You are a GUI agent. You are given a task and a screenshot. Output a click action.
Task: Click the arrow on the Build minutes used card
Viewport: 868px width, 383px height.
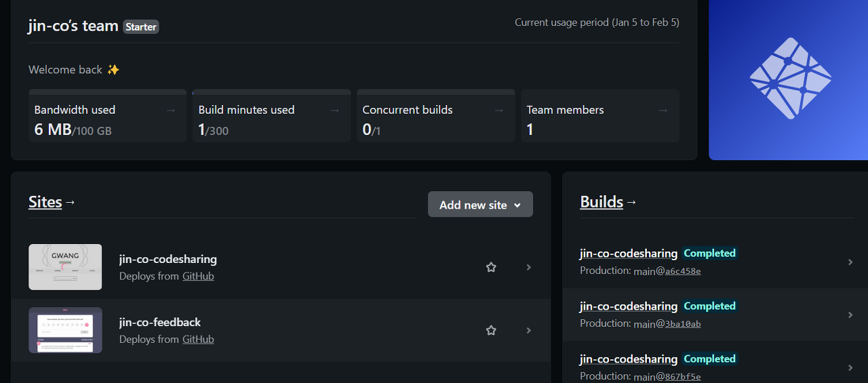[335, 110]
